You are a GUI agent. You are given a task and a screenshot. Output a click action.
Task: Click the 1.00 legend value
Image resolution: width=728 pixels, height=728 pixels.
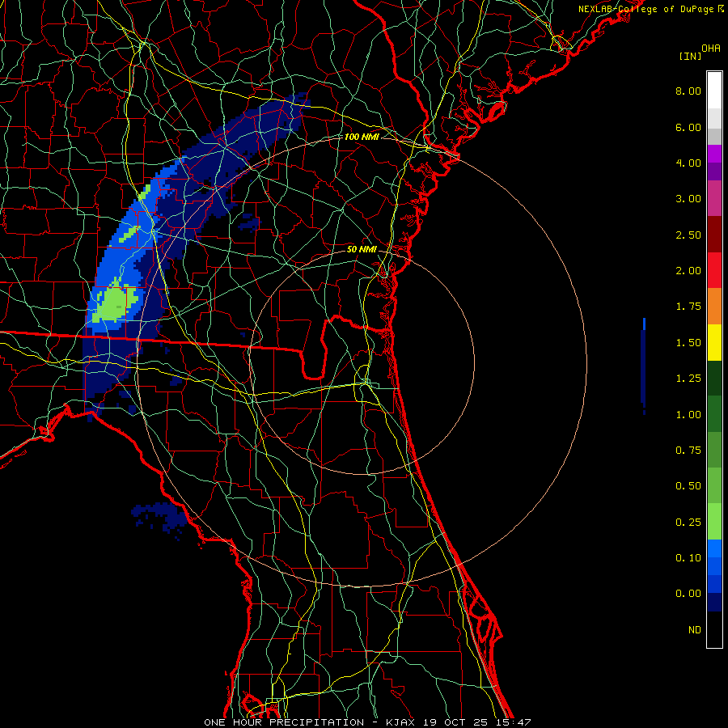[688, 415]
